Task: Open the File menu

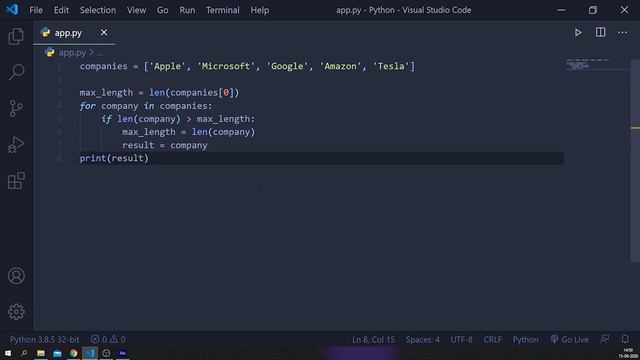Action: point(36,10)
